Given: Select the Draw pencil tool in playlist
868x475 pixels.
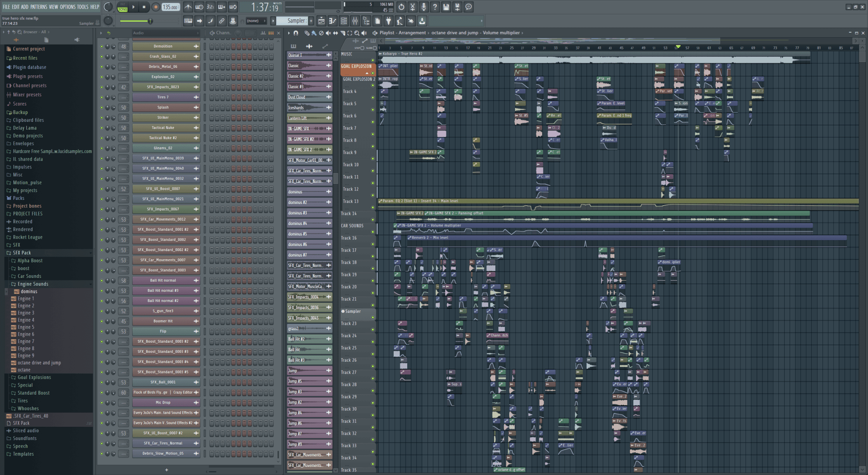Looking at the screenshot, I should pyautogui.click(x=307, y=33).
